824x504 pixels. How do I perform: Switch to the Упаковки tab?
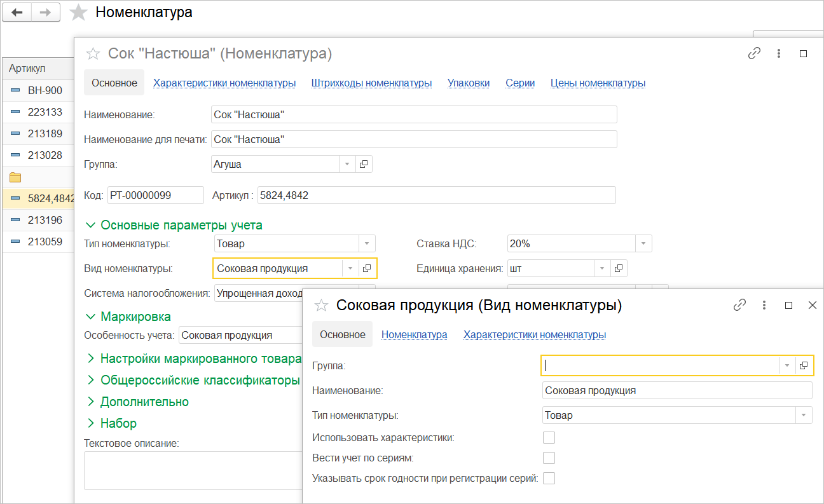click(469, 83)
